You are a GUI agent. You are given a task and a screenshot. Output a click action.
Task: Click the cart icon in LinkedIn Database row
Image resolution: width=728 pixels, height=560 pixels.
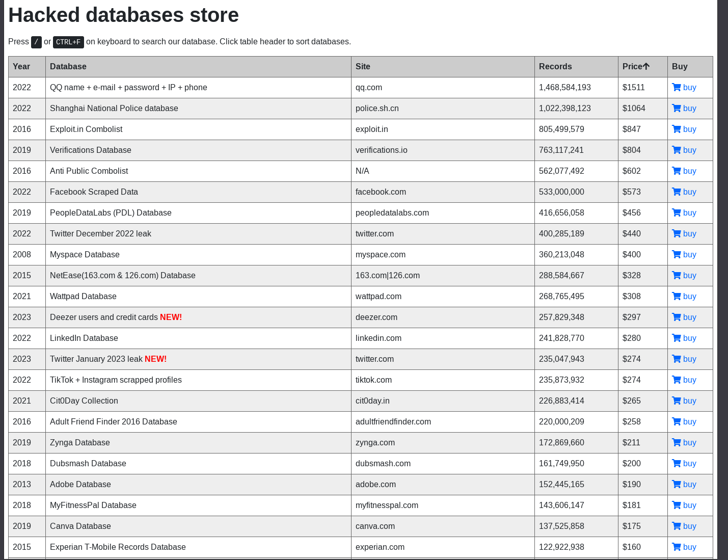(677, 338)
